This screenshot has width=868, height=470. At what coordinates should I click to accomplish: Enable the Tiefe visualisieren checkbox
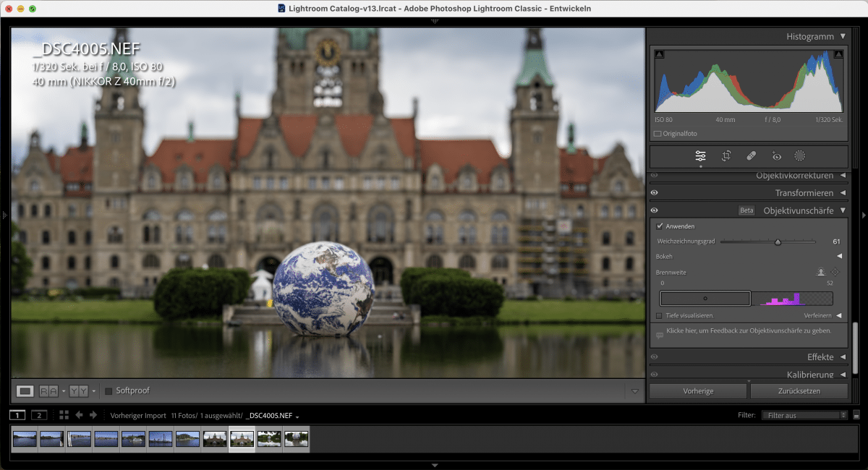pos(659,316)
